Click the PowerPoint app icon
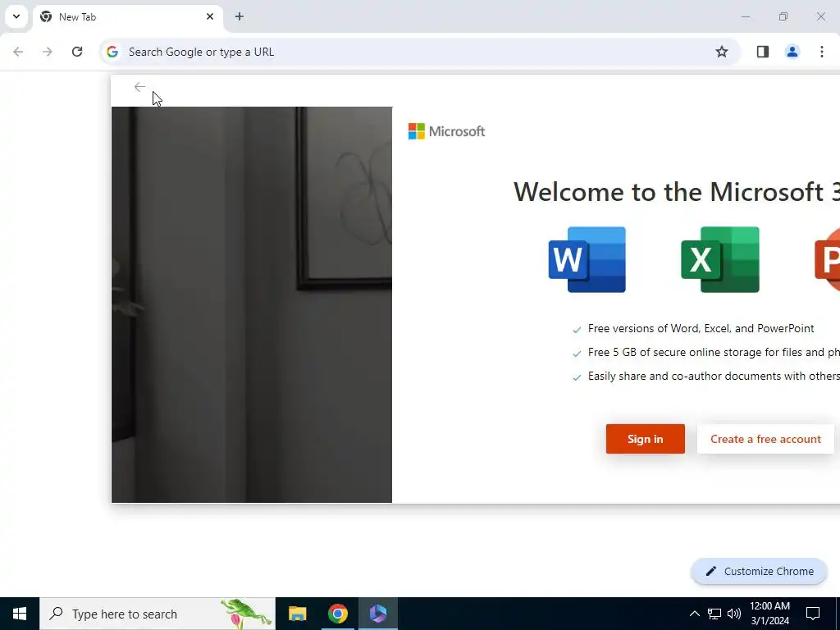Viewport: 840px width, 630px height. (827, 260)
